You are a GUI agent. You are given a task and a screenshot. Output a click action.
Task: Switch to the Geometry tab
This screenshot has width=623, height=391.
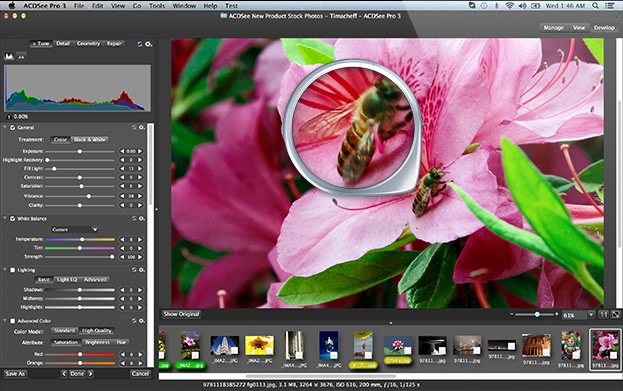88,44
